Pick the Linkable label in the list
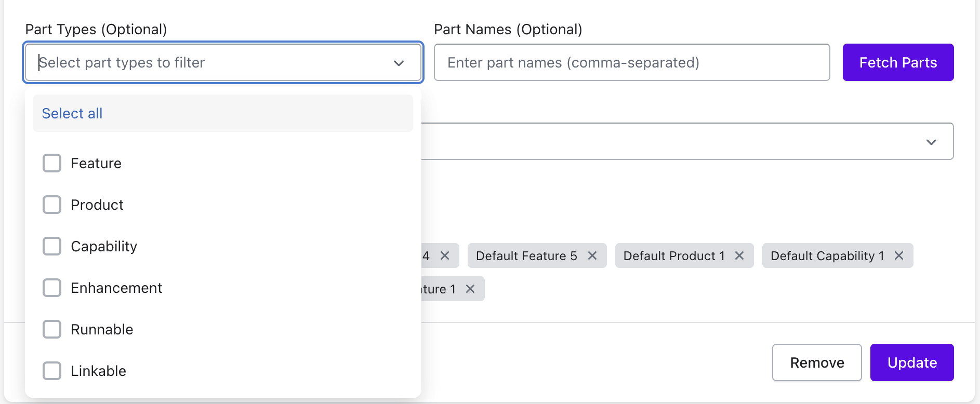980x404 pixels. click(x=99, y=371)
